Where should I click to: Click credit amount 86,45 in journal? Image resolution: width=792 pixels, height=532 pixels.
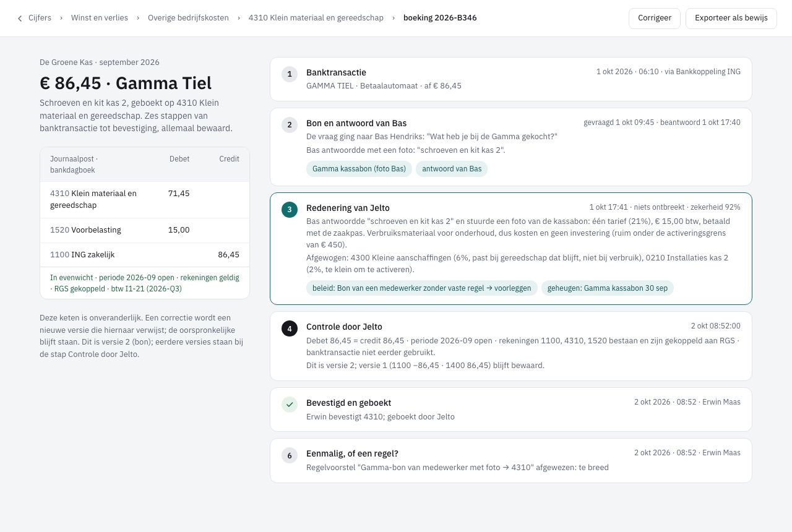pos(228,255)
